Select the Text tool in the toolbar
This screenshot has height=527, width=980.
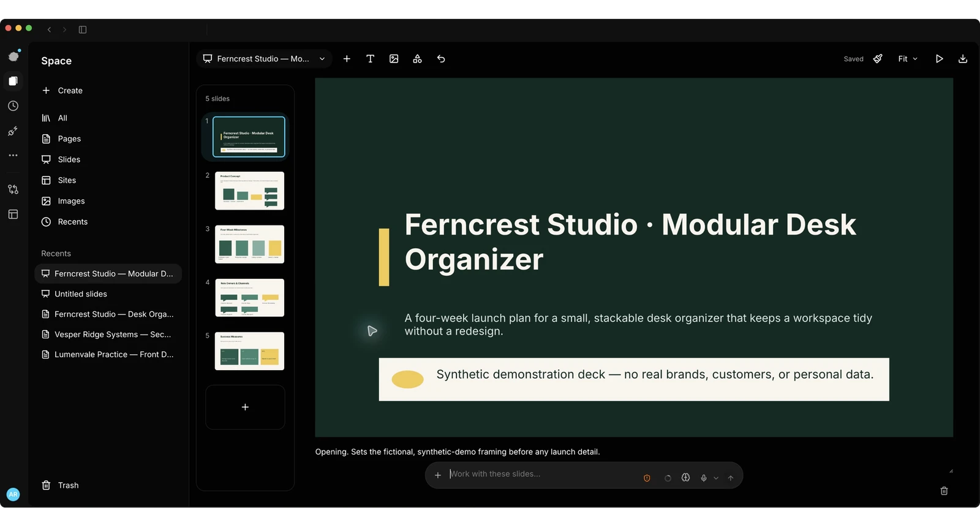click(370, 59)
